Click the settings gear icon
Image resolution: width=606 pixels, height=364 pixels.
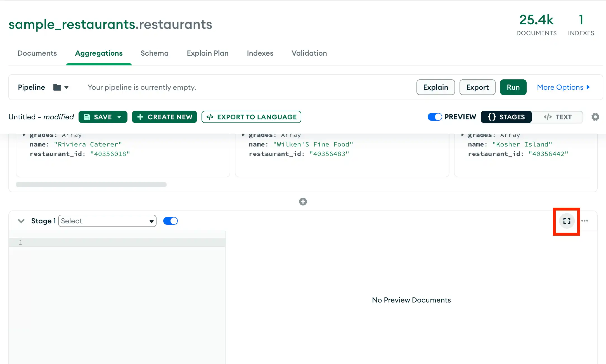[x=595, y=117]
